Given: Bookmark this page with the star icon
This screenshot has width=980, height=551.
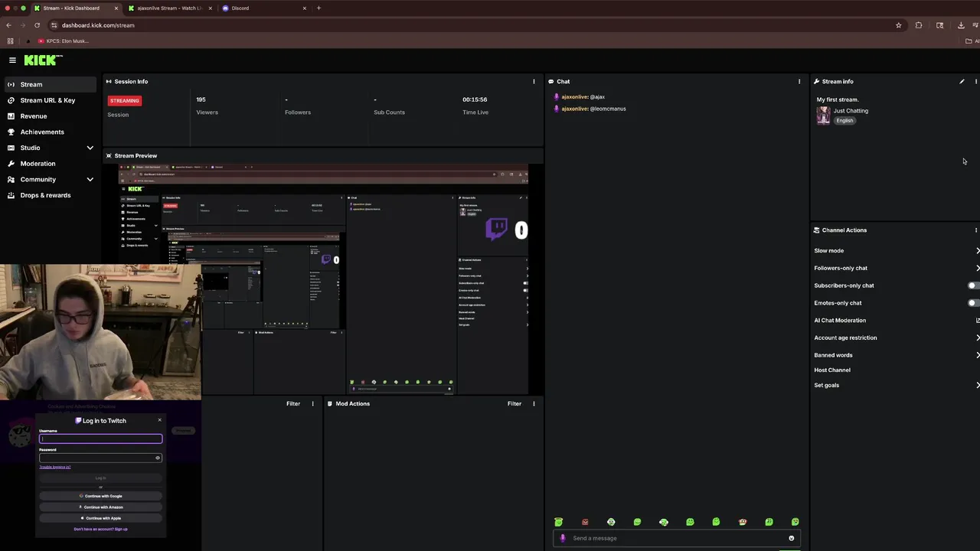Looking at the screenshot, I should [x=898, y=25].
